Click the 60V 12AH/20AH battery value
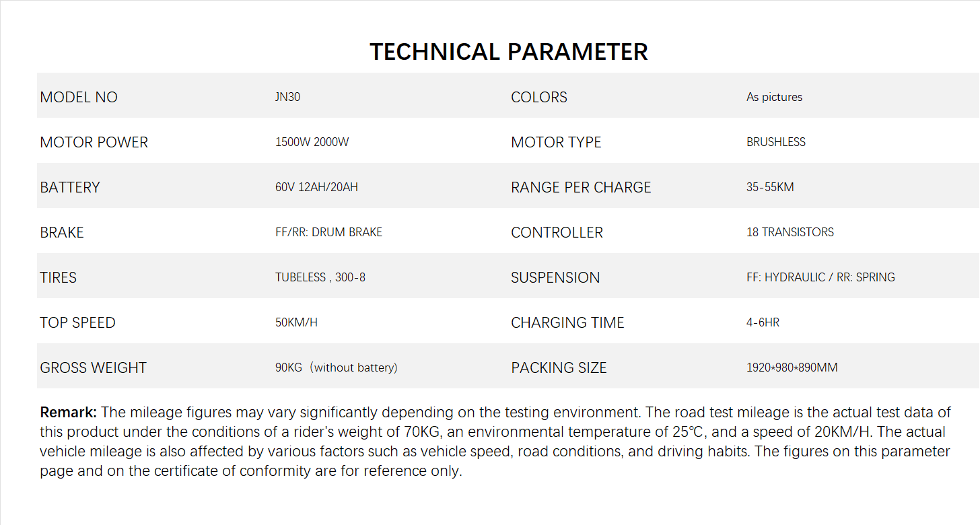 point(316,187)
